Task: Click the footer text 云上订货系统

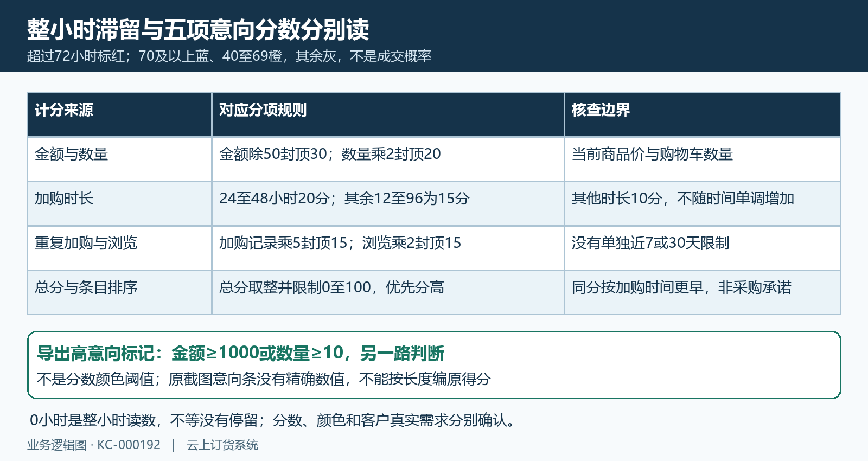Action: coord(222,445)
